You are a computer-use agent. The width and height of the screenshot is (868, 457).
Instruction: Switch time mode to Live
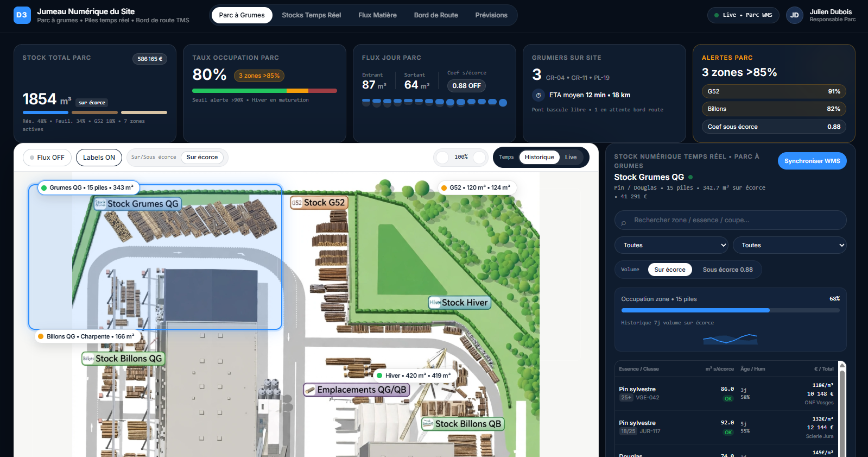[571, 158]
